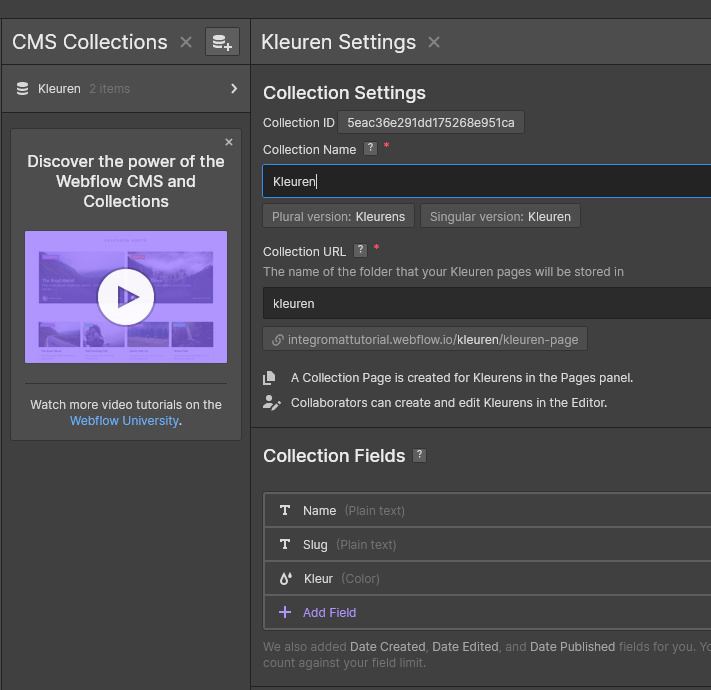
Task: Click the Collection ID value box
Action: [430, 123]
